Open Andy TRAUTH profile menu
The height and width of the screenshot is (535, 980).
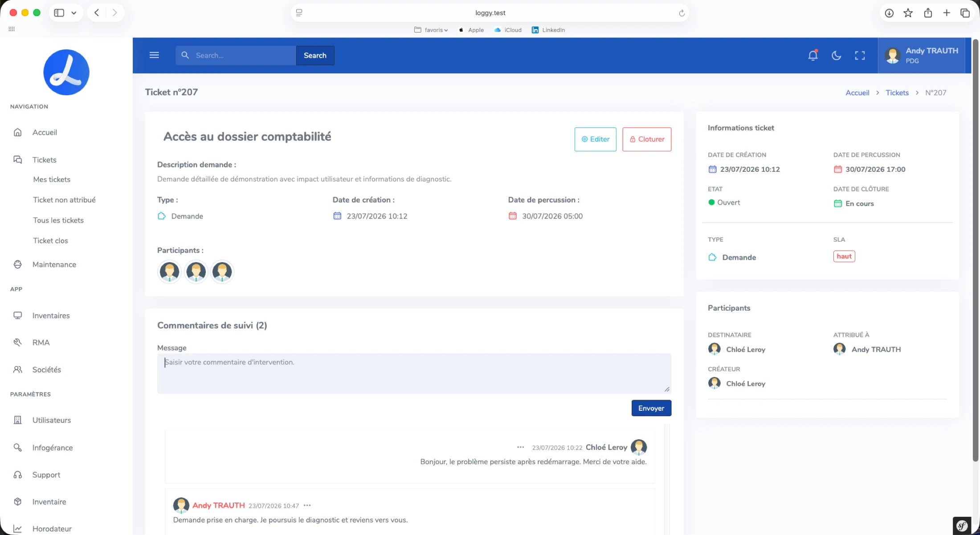pos(922,55)
